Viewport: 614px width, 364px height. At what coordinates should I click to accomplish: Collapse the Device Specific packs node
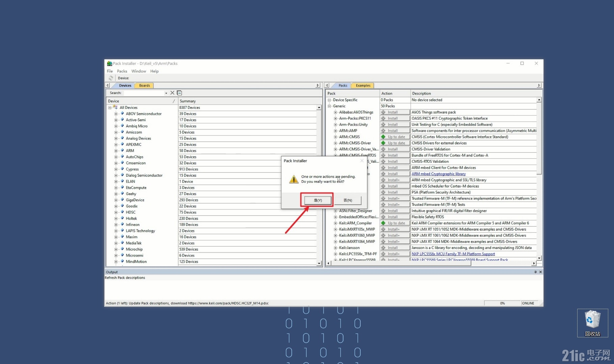click(329, 100)
